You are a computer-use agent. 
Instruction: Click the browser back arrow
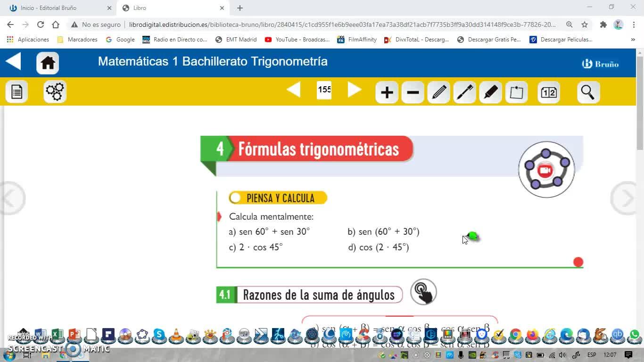tap(10, 25)
